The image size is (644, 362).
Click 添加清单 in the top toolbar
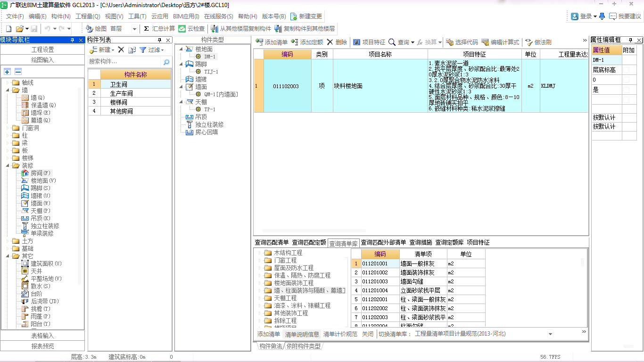272,42
